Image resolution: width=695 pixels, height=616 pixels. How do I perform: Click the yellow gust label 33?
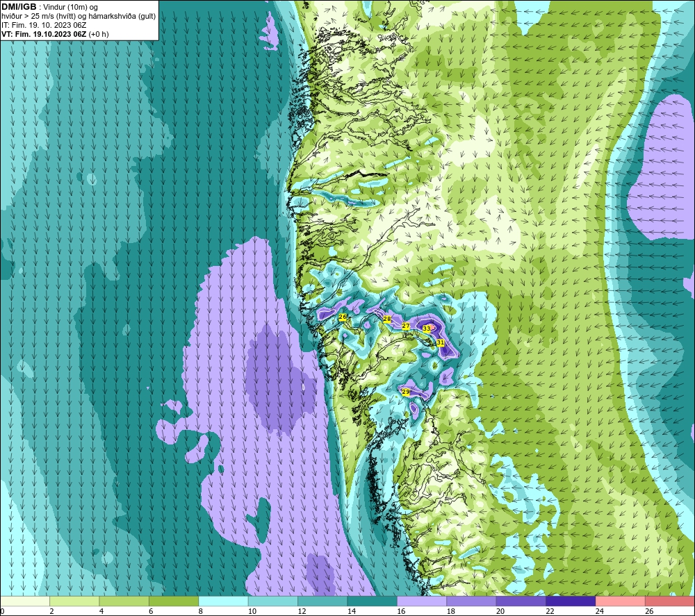pos(427,328)
